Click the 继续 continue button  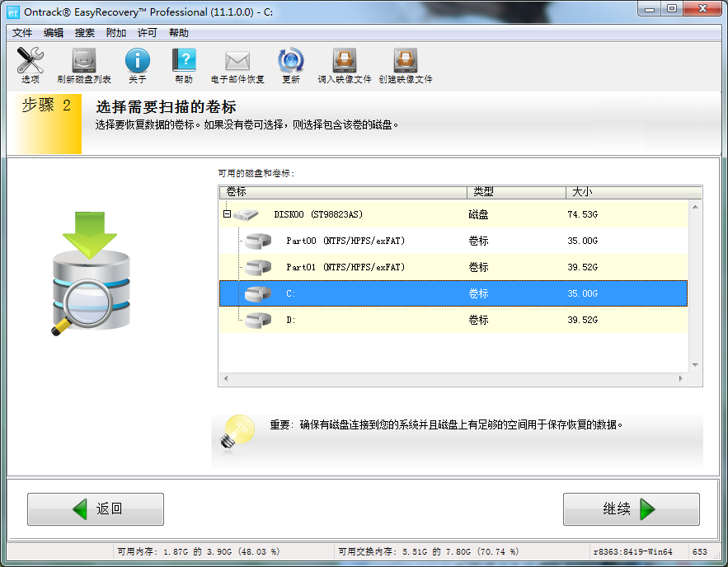point(632,509)
